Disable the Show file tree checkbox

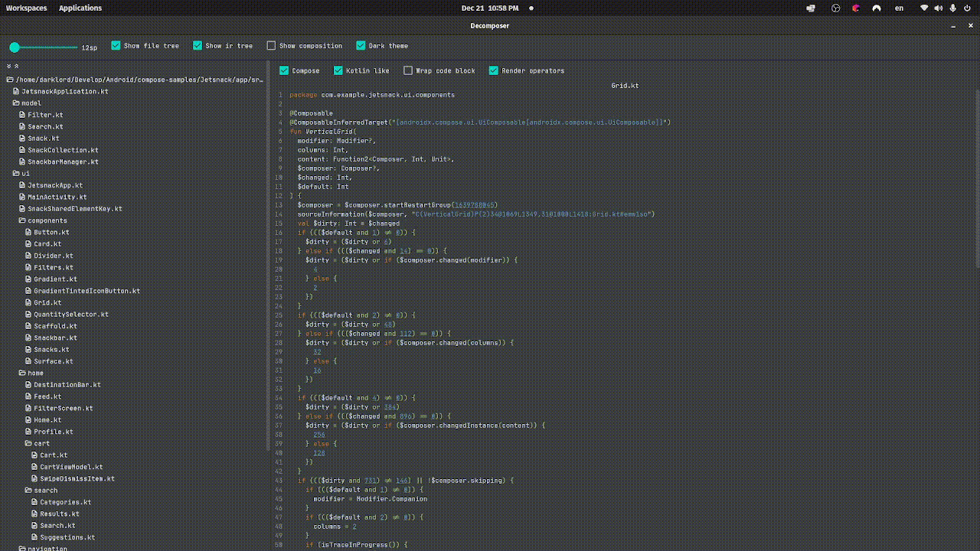[x=116, y=46]
